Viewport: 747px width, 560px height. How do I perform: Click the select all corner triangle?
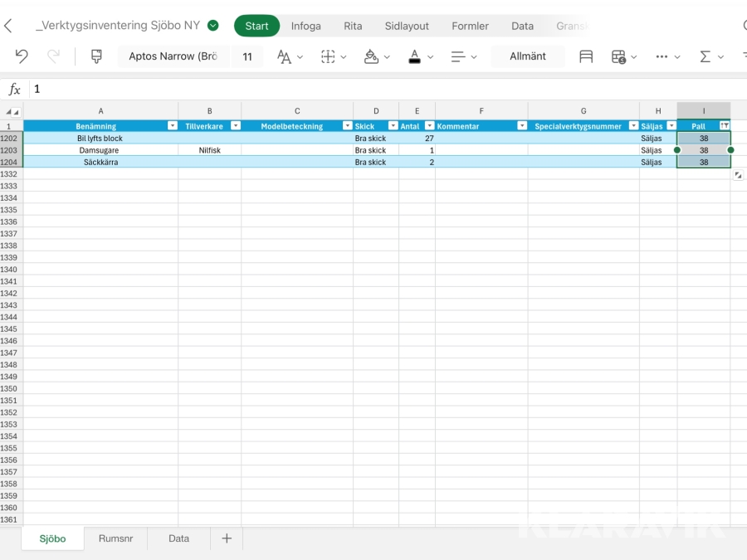click(12, 111)
